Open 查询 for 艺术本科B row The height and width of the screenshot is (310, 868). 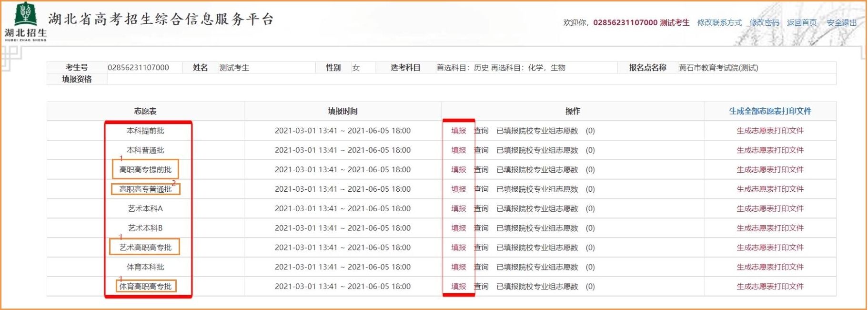tap(481, 228)
